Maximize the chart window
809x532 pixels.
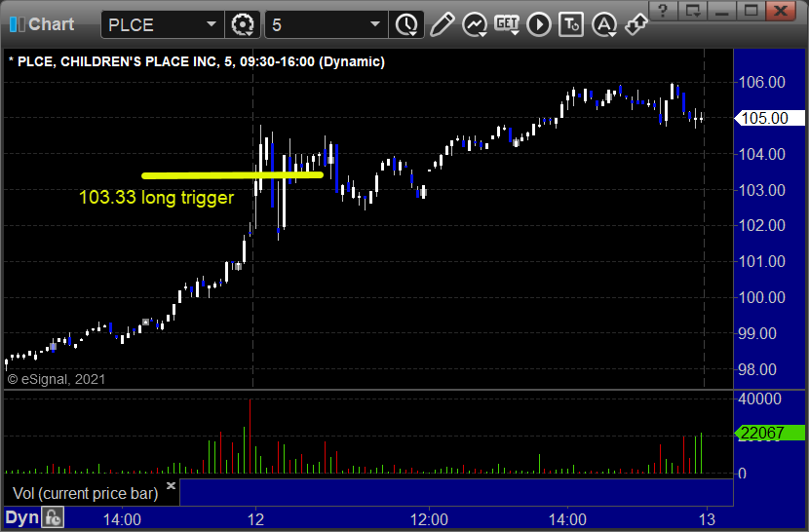point(751,11)
